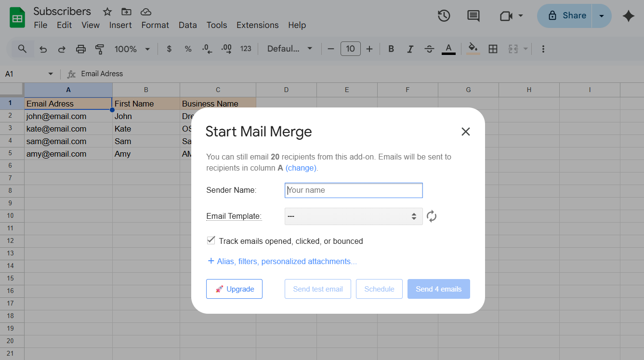Screen dimensions: 644x360
Task: Click the Gemini sparkle icon
Action: click(629, 16)
